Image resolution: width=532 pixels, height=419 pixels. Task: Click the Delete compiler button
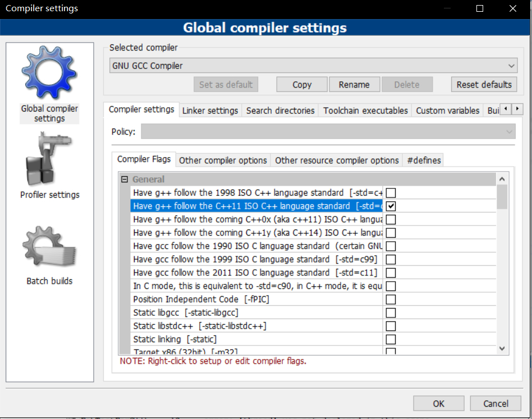pyautogui.click(x=407, y=84)
